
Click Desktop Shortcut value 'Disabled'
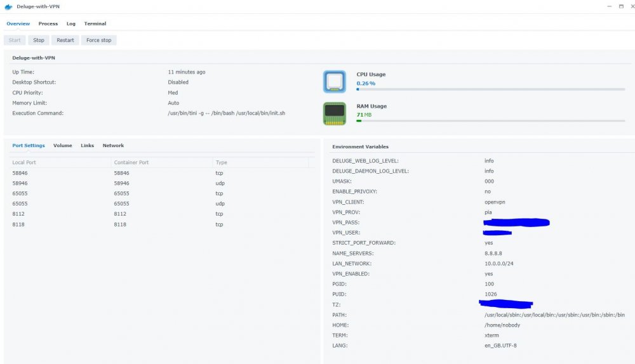pos(178,82)
